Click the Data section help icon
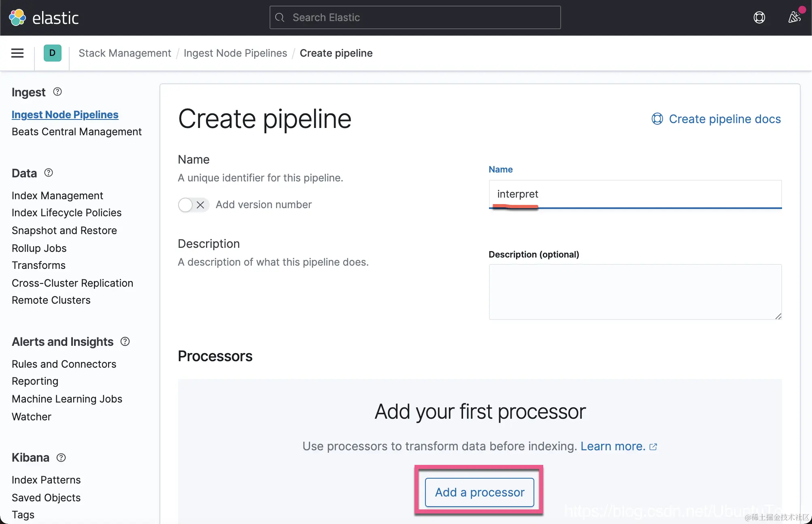This screenshot has height=524, width=812. click(x=49, y=173)
